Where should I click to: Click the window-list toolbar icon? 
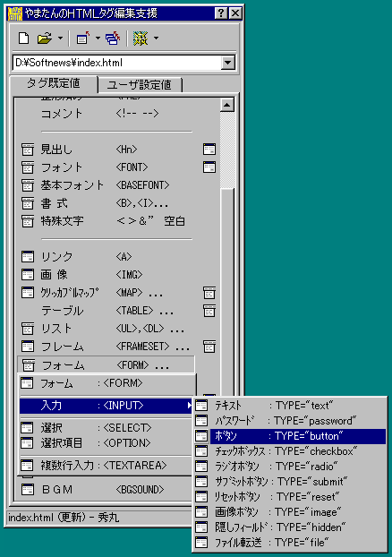(x=82, y=38)
